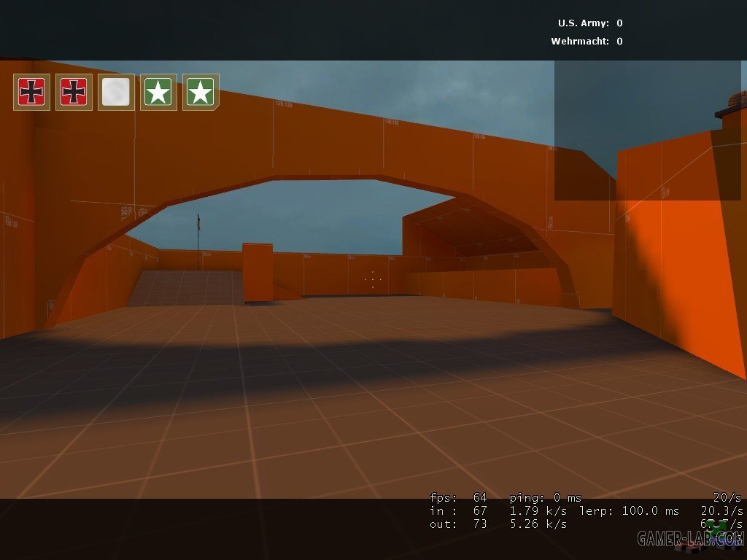Click the 'lerp: 100.0 ms' value
The image size is (747, 560).
coord(630,510)
